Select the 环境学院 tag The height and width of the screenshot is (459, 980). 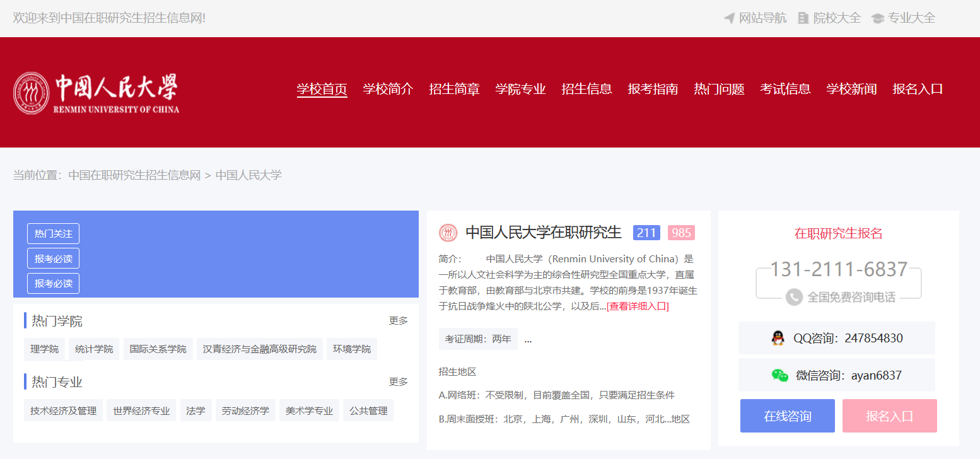[x=352, y=349]
